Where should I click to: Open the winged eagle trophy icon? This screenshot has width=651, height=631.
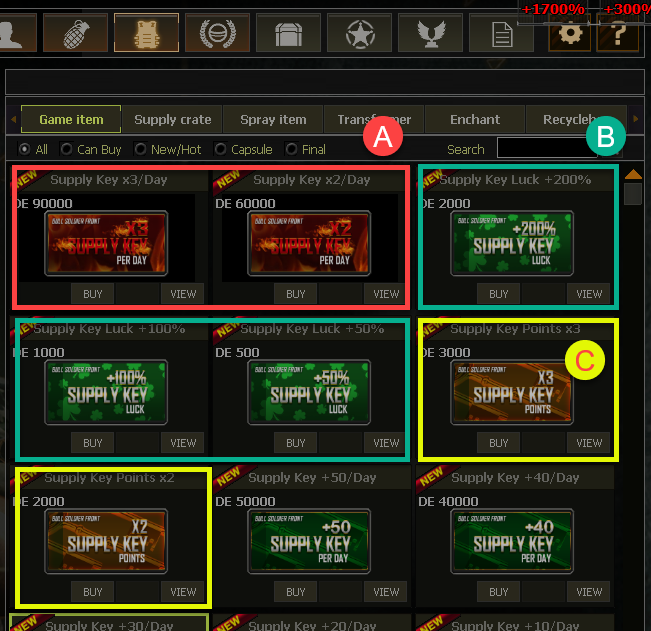tap(431, 32)
